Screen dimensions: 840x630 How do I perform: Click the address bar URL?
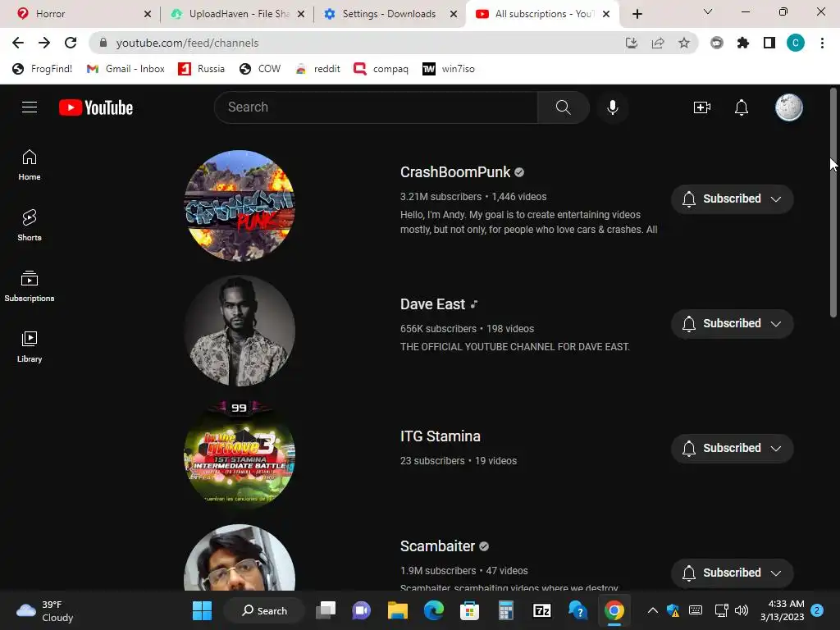(187, 43)
